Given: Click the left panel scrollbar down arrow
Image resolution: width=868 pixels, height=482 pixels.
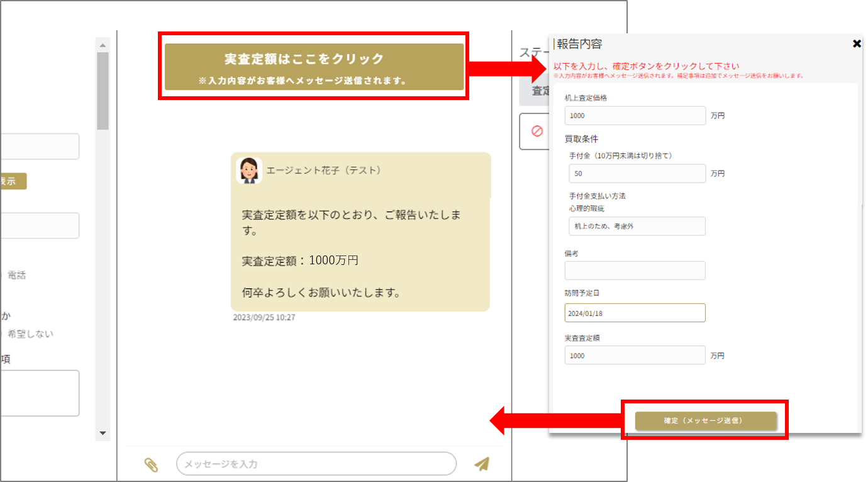Looking at the screenshot, I should click(103, 434).
